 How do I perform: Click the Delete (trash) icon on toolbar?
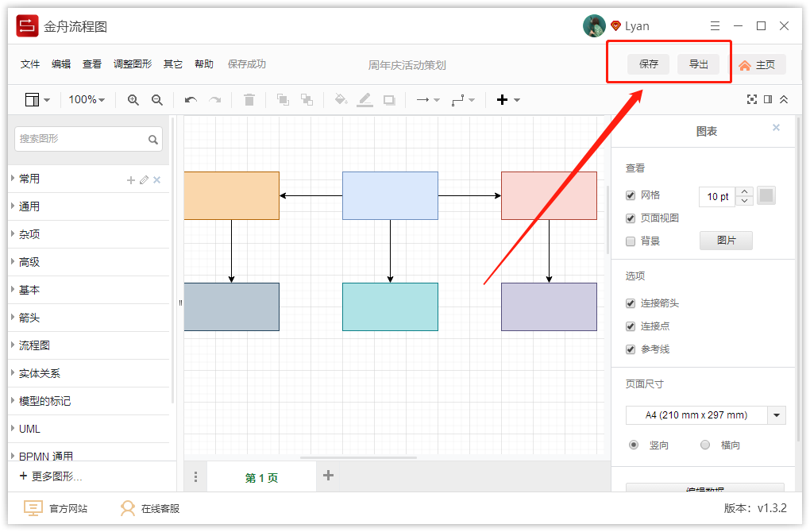coord(249,99)
